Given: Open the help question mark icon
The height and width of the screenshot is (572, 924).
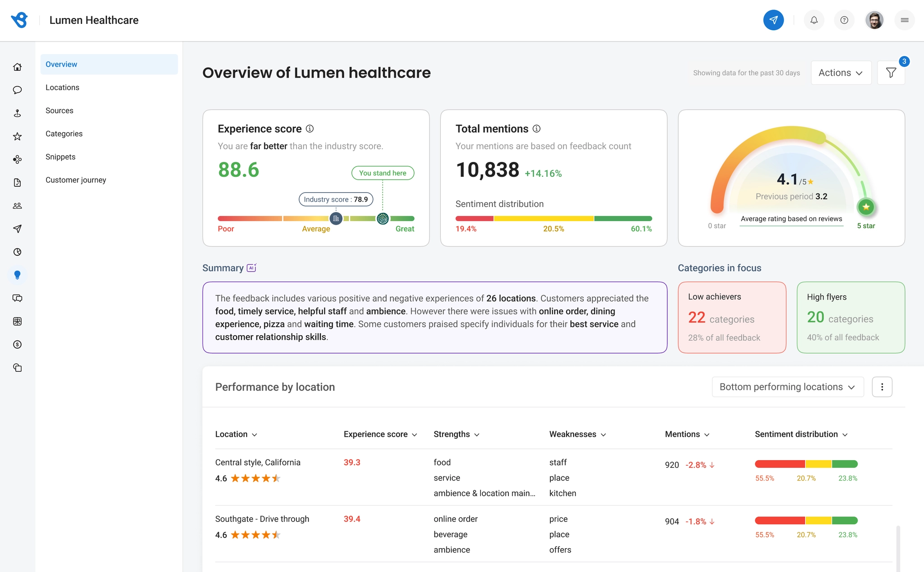Looking at the screenshot, I should click(844, 20).
